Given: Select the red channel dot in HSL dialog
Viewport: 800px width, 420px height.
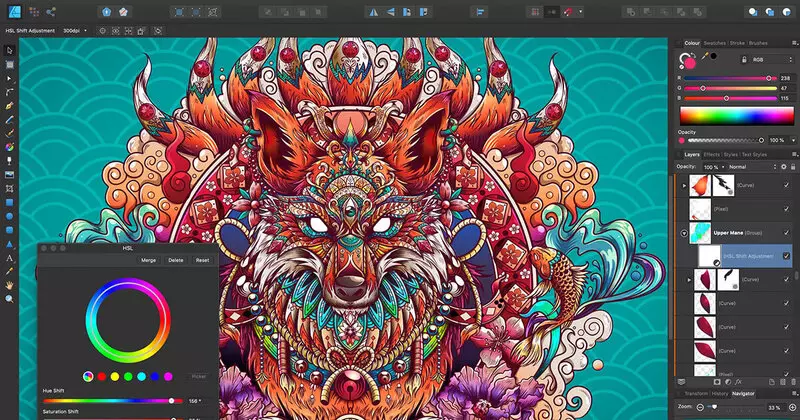Looking at the screenshot, I should 102,377.
